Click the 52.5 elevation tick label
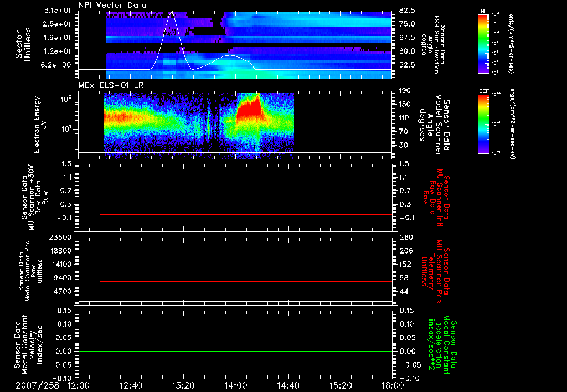This screenshot has height=392, width=567. tap(407, 65)
